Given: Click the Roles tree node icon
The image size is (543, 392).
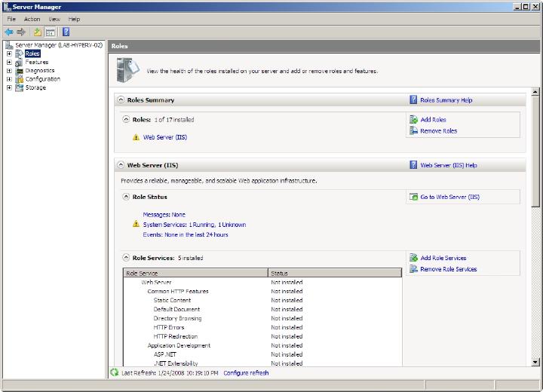Looking at the screenshot, I should (x=20, y=54).
